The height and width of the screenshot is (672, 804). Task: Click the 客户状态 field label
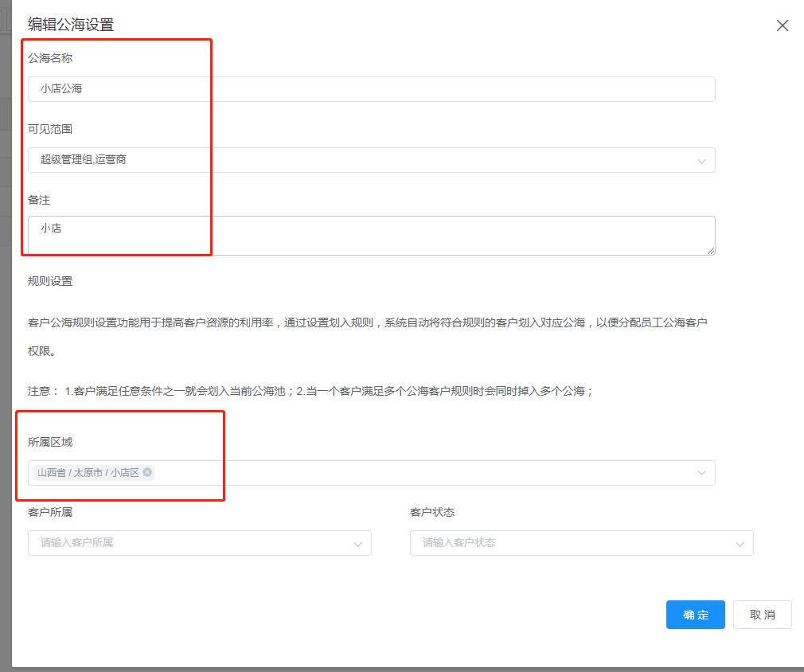coord(432,512)
